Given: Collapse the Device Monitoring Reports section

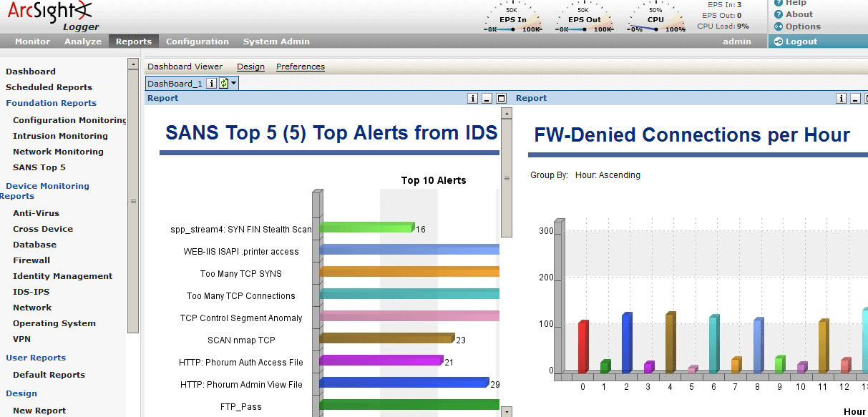Looking at the screenshot, I should 47,186.
